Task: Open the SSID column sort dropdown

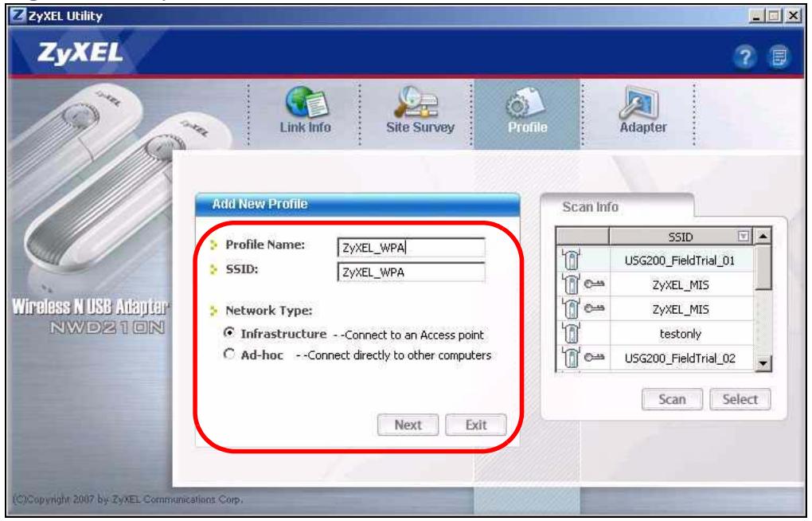Action: click(743, 237)
